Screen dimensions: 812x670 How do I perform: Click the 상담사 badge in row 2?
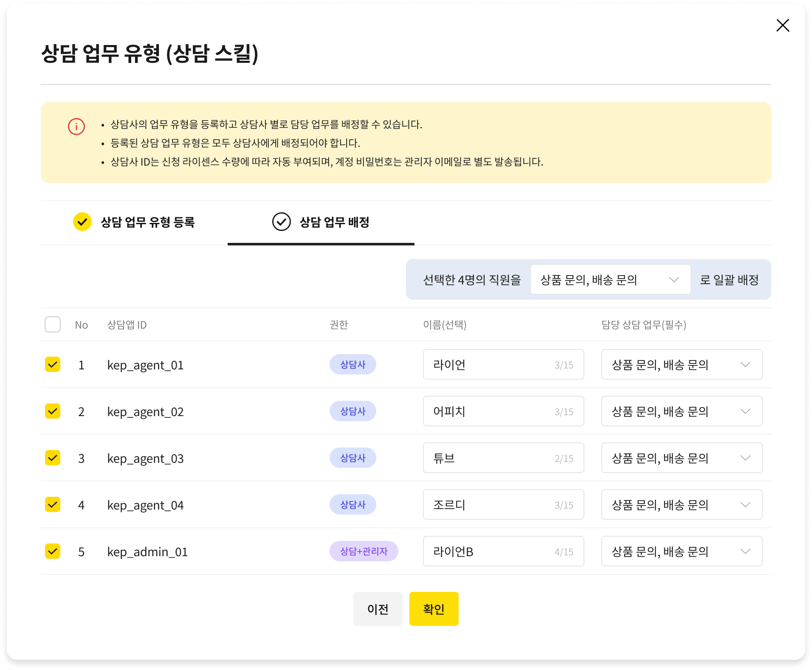pyautogui.click(x=352, y=411)
